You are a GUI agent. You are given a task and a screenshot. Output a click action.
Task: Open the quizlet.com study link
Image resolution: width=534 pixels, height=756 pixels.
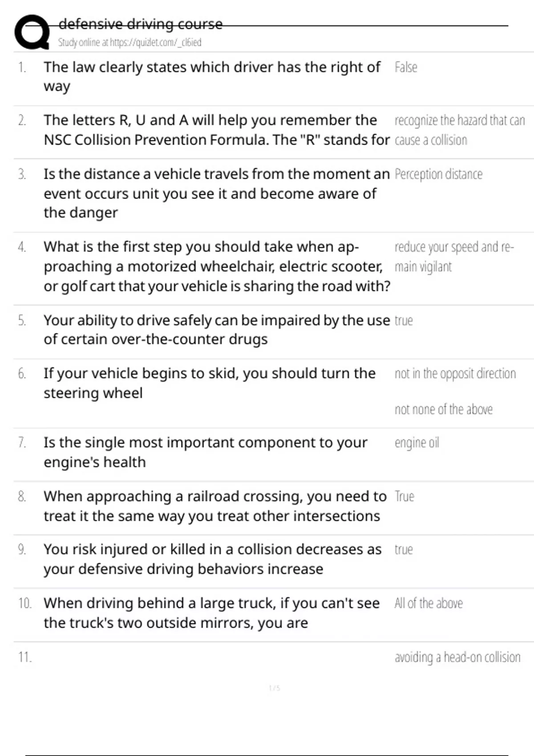tap(129, 43)
